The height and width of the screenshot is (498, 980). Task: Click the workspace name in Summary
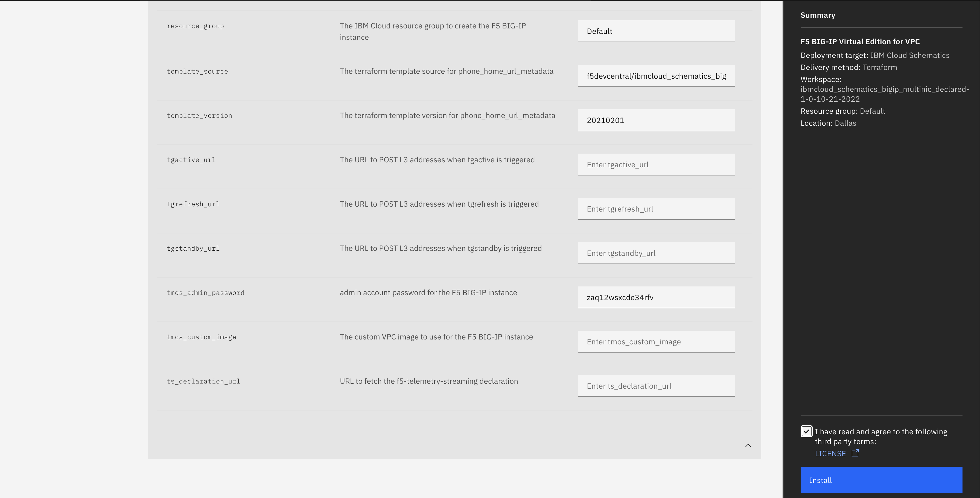[x=884, y=94]
